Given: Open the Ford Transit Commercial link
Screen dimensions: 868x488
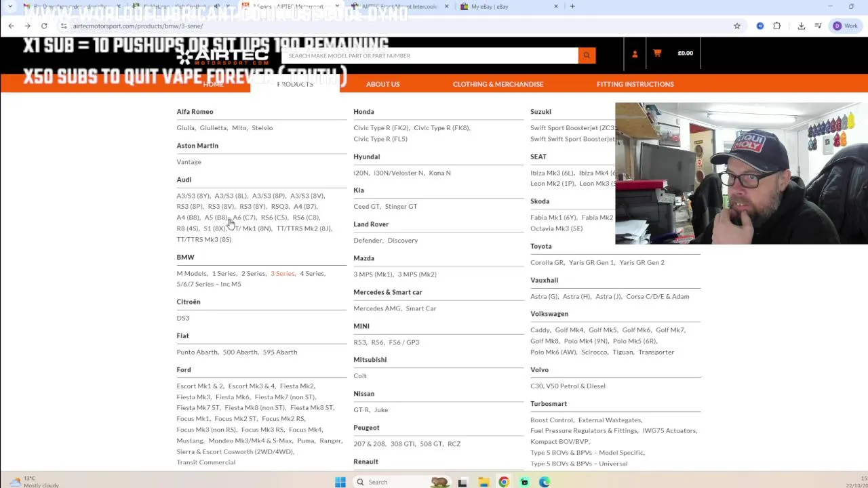Looking at the screenshot, I should [x=205, y=462].
